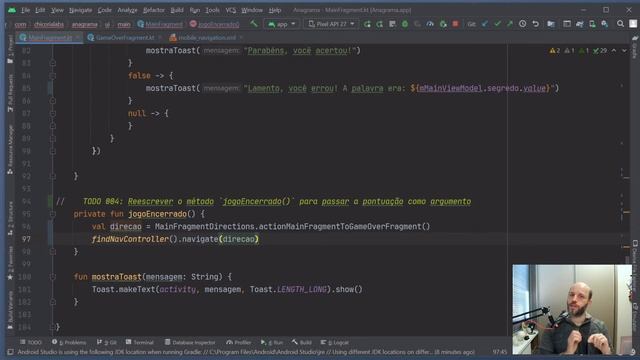This screenshot has width=640, height=360.
Task: Open the TODO tool window
Action: pos(31,342)
